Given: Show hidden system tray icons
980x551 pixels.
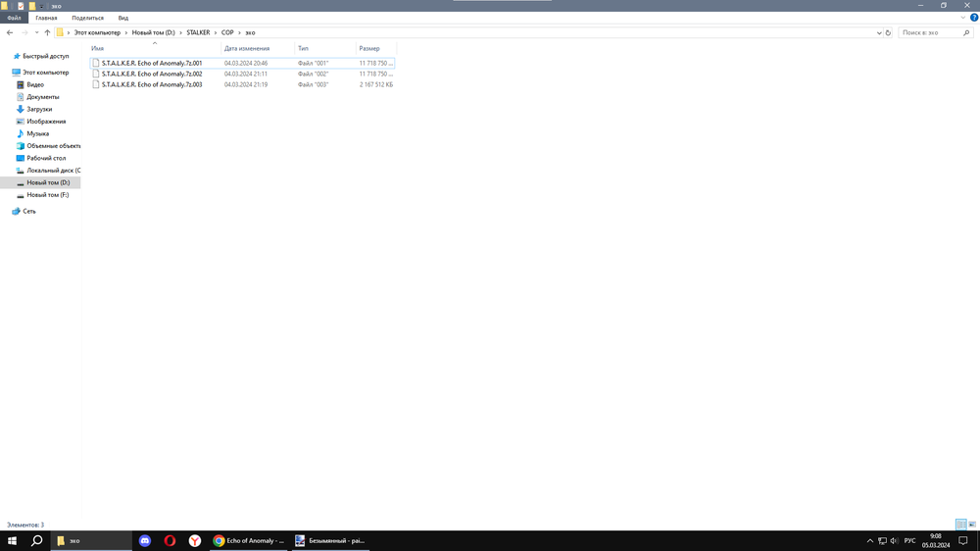Looking at the screenshot, I should pos(870,541).
